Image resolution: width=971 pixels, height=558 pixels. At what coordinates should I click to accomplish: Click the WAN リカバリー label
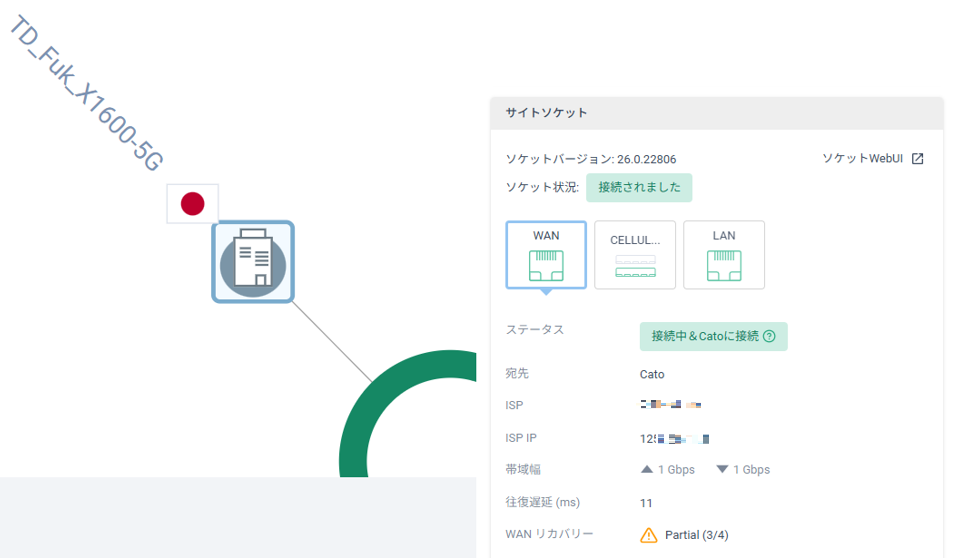(549, 534)
